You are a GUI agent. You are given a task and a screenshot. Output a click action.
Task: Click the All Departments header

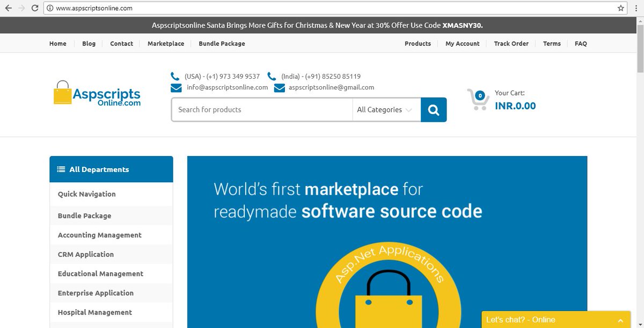[111, 169]
